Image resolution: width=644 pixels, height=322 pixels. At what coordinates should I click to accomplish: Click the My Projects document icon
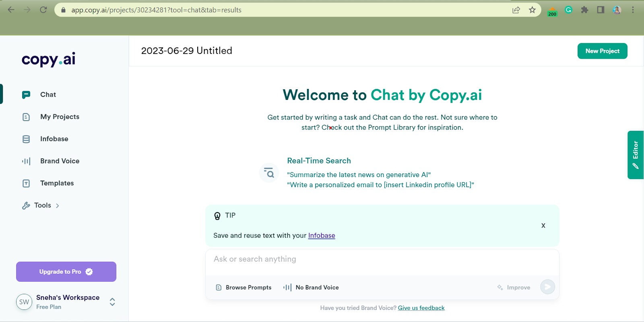tap(26, 117)
